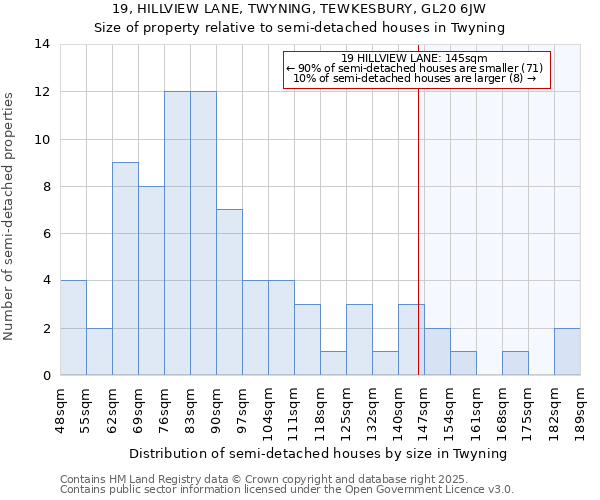This screenshot has height=500, width=600.
Task: Click the bar between 182sqm and 189sqm
Action: (x=568, y=352)
